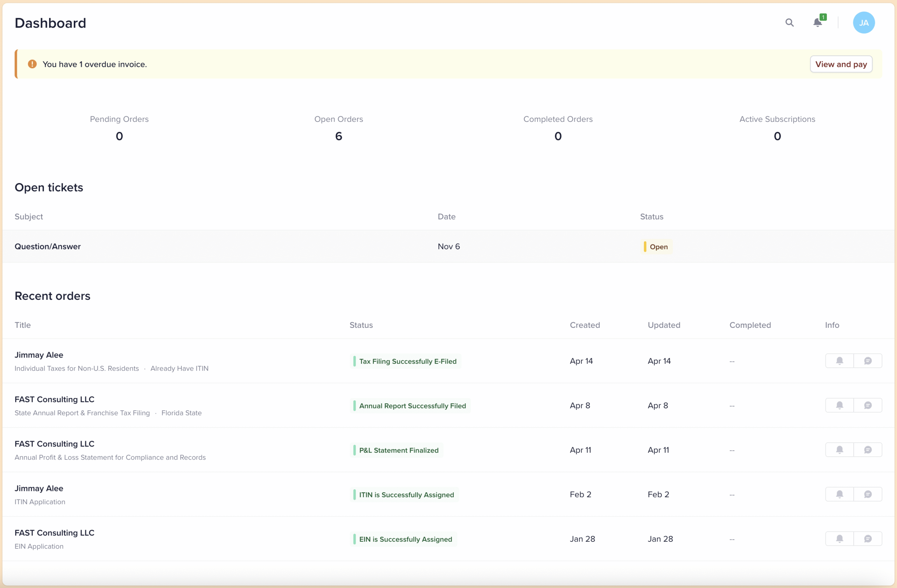Click the Open Orders count of 6
The width and height of the screenshot is (897, 588).
coord(338,136)
